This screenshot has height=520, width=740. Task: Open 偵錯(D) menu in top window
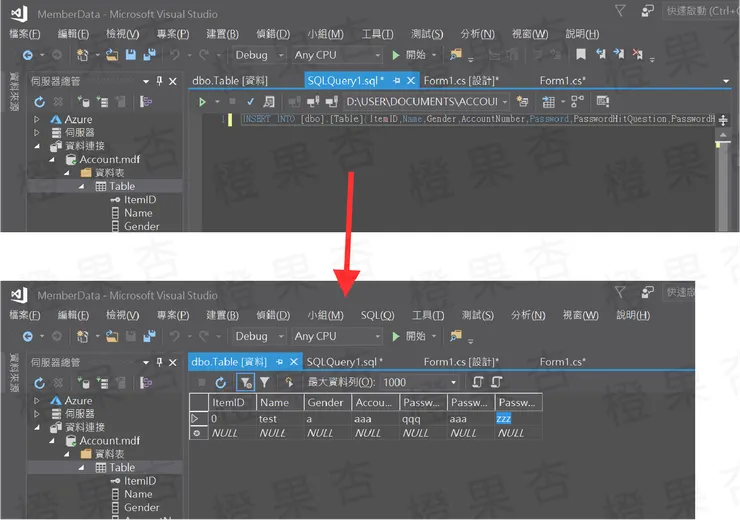[x=273, y=34]
